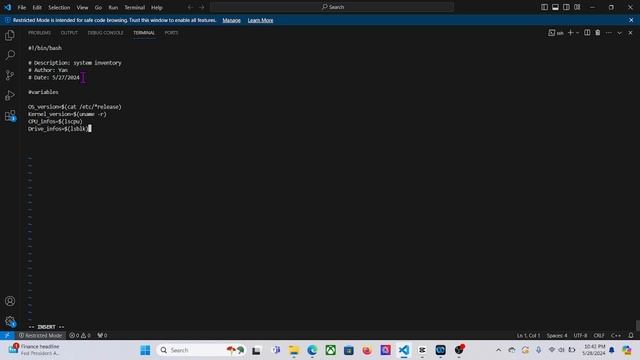Click the #!/bin/bash line in terminal
The height and width of the screenshot is (360, 640).
click(x=45, y=48)
